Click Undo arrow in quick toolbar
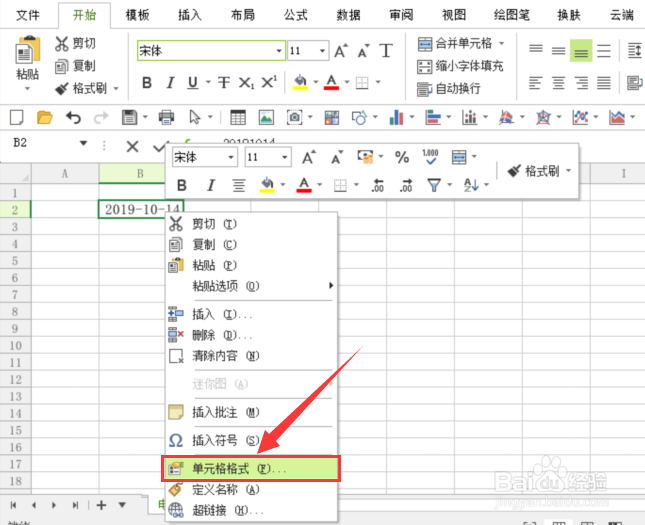 point(73,118)
